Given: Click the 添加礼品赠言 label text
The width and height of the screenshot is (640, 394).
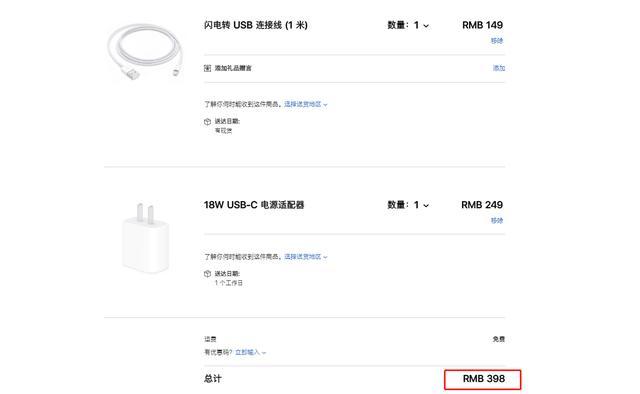Looking at the screenshot, I should tap(233, 68).
